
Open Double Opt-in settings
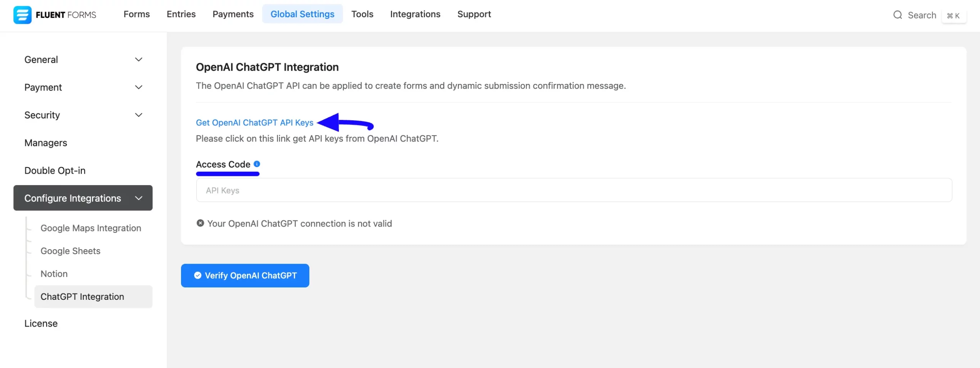55,171
